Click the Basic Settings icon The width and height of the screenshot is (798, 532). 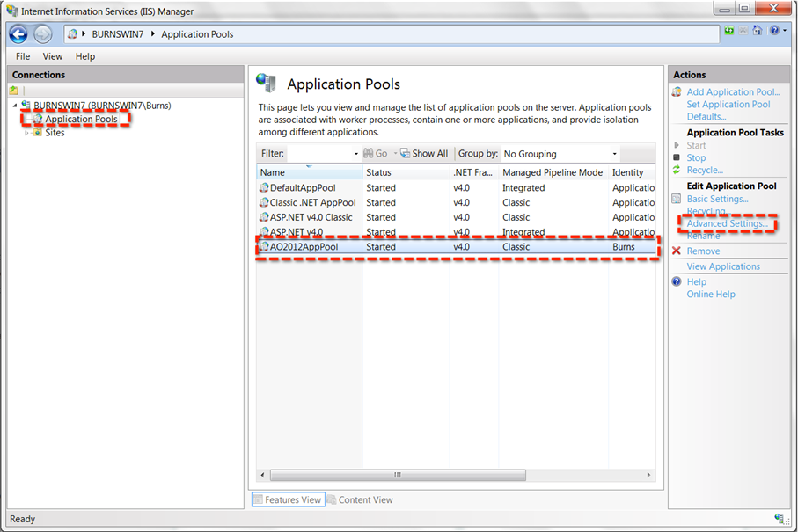(677, 199)
